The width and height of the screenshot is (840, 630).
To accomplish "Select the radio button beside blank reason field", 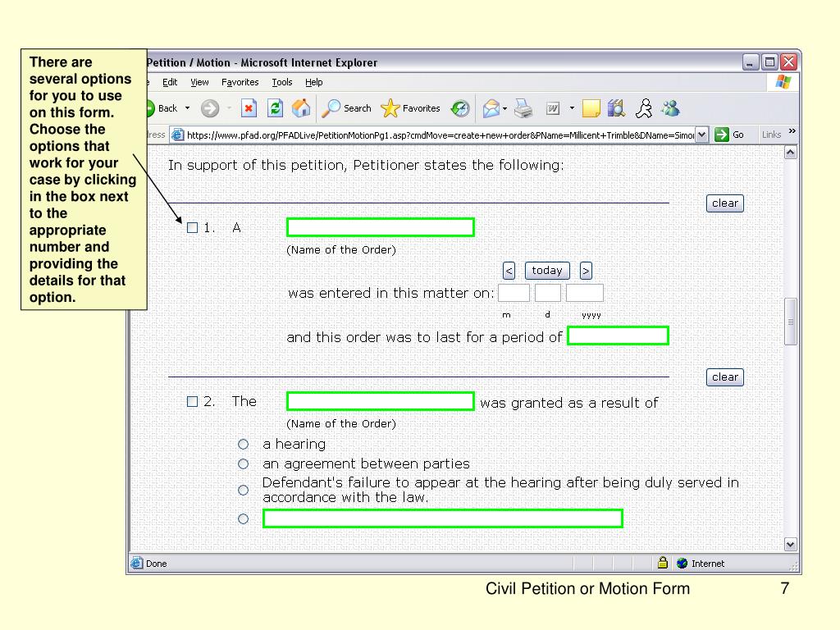I will 243,518.
